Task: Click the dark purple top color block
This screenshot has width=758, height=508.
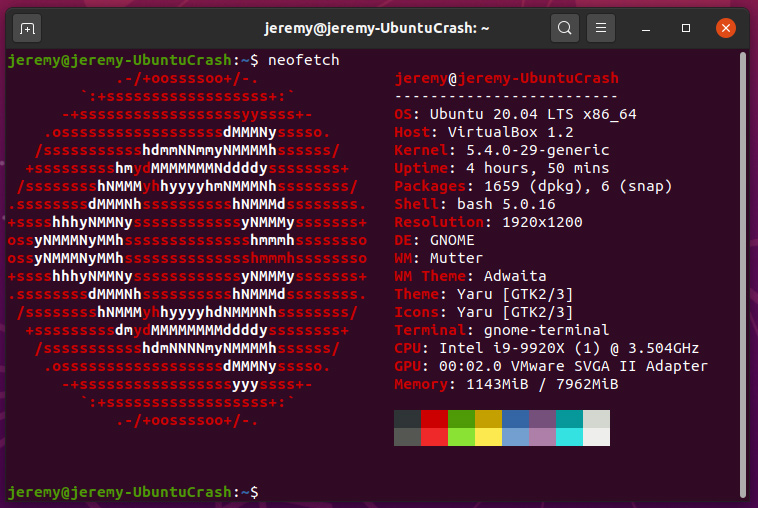Action: coord(542,419)
